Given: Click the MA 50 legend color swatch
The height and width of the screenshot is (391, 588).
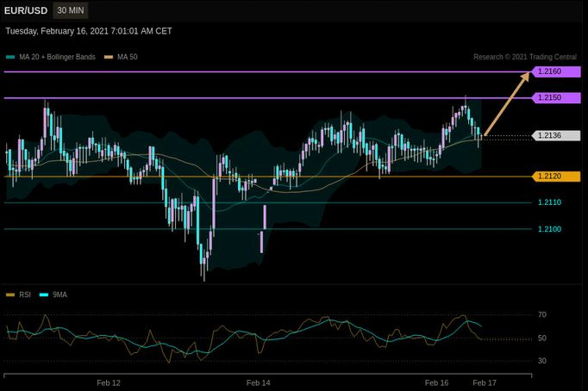Looking at the screenshot, I should (109, 57).
